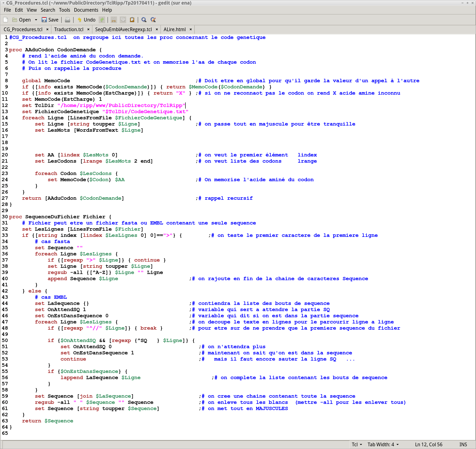476x449 pixels.
Task: Click 'set Sequence [join $LaSequence]' line
Action: click(x=84, y=396)
